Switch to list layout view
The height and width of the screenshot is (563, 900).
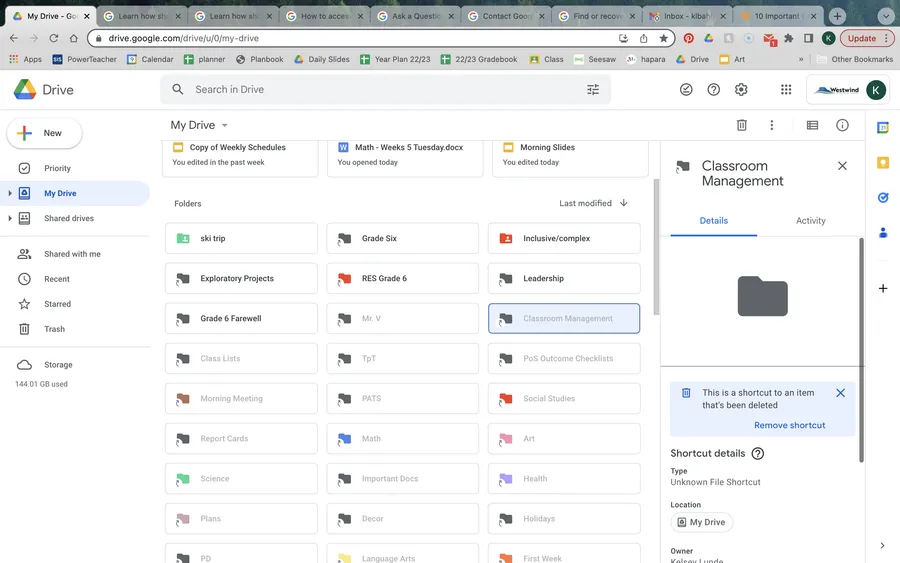pos(812,125)
